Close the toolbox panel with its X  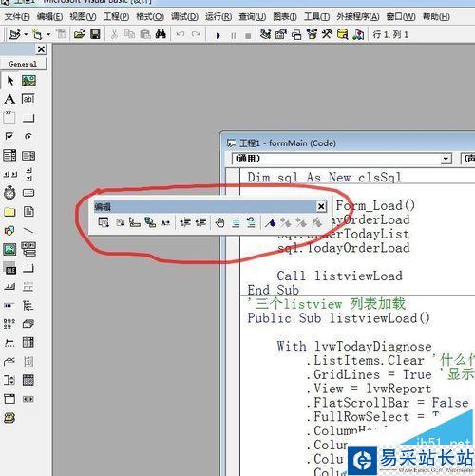41,49
